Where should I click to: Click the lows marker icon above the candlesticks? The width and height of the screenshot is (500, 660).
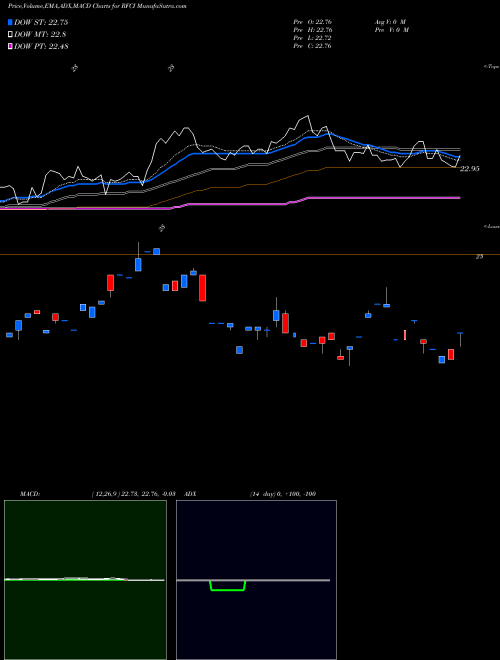162,228
